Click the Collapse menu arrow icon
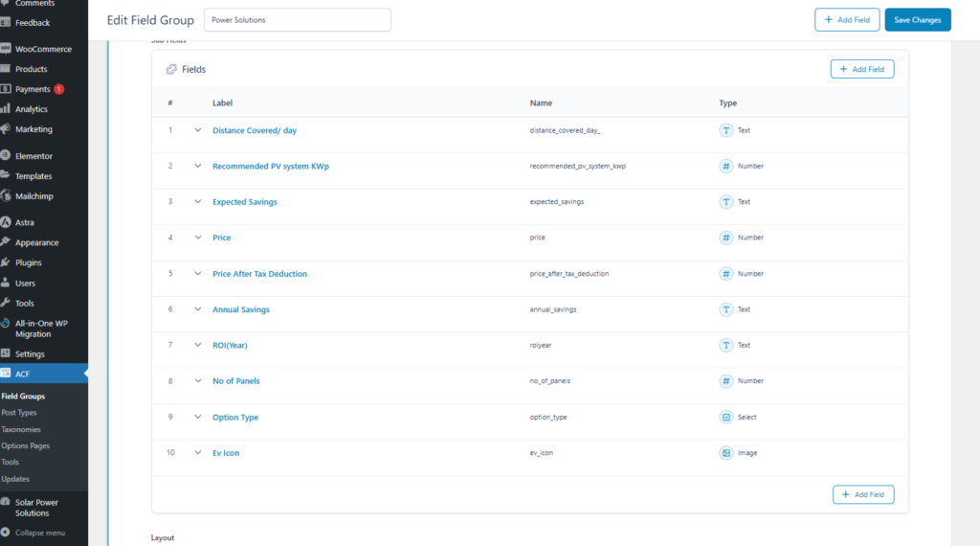Screen dimensions: 980x546 point(6,533)
